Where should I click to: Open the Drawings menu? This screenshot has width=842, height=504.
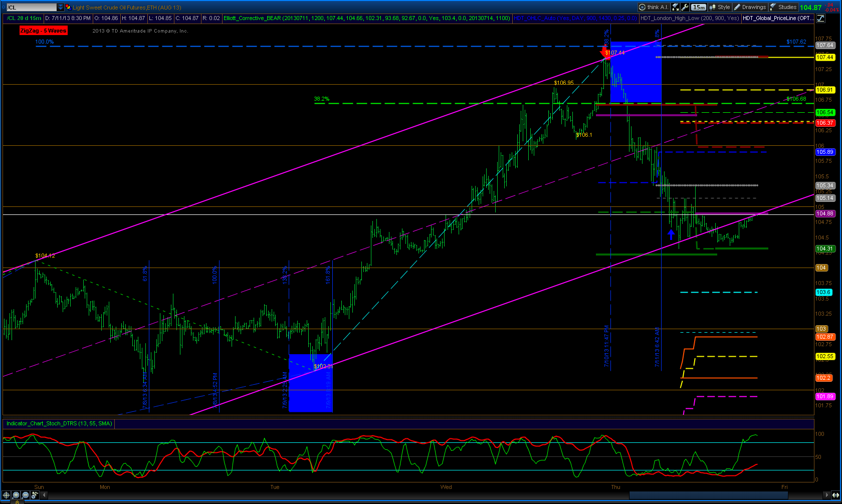pyautogui.click(x=750, y=7)
